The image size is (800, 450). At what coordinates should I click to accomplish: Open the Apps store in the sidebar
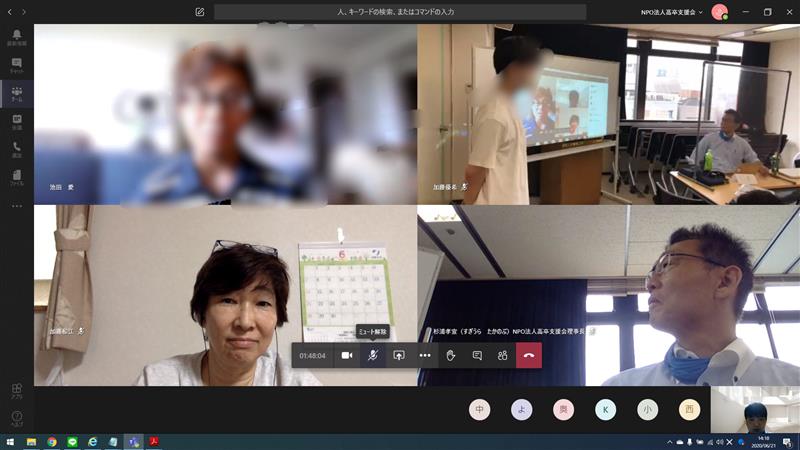(16, 391)
